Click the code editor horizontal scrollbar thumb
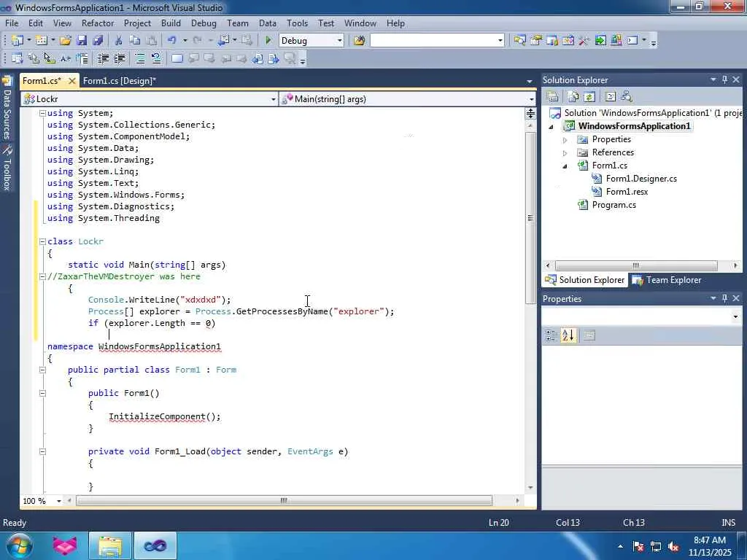 284,501
